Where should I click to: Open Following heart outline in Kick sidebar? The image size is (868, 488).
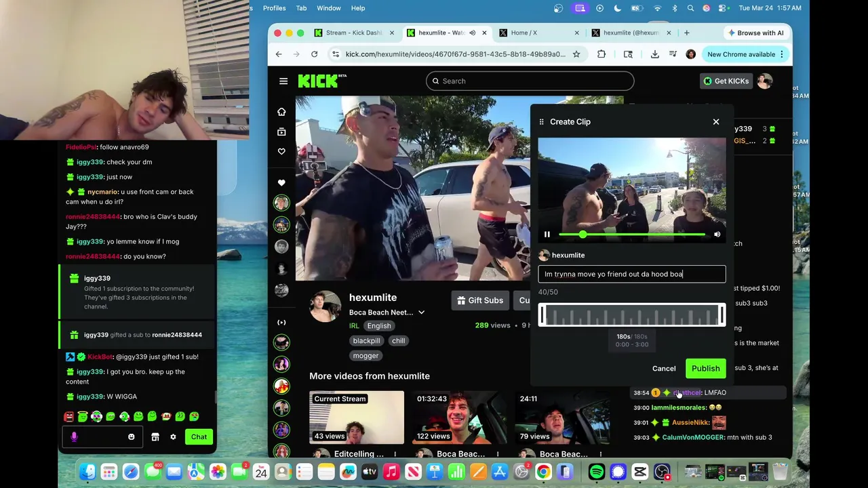281,152
